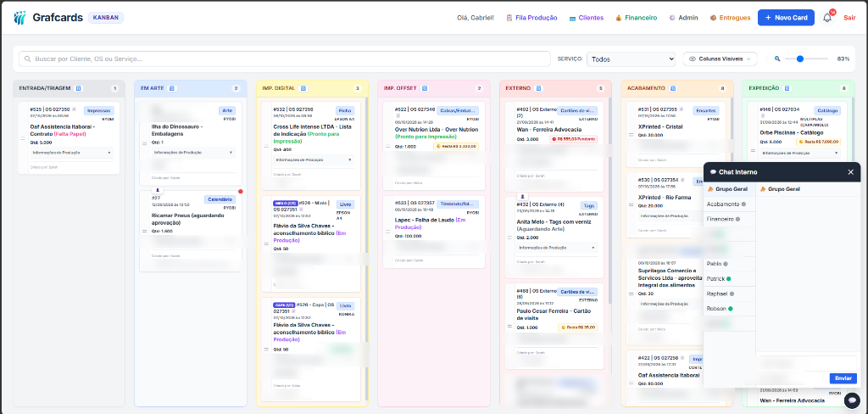Click the ACABAMENTO column header icon

(672, 88)
